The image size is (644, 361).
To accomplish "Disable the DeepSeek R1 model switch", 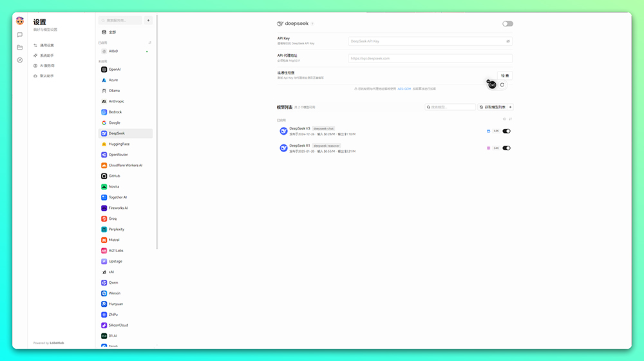I will point(506,148).
